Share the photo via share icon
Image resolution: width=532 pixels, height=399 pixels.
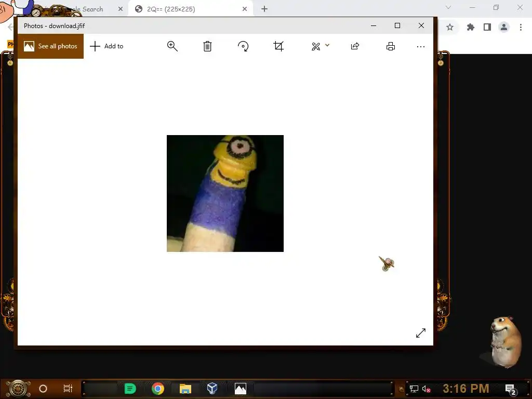(x=355, y=46)
